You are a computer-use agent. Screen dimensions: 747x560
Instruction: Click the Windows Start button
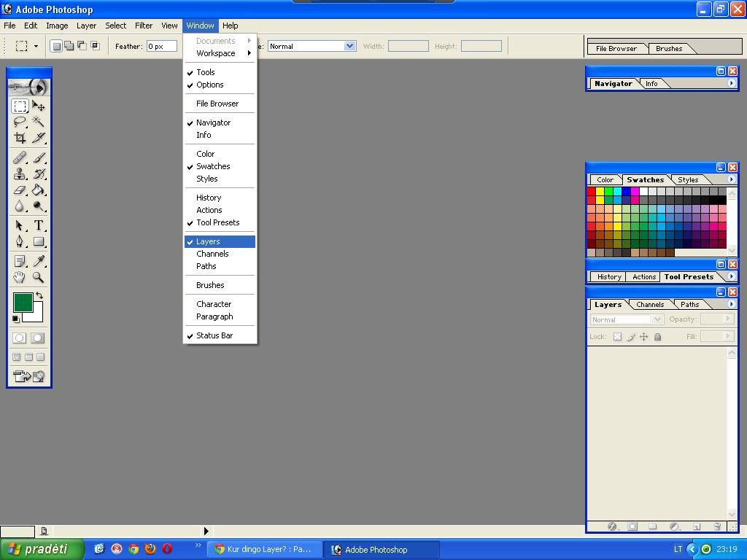[38, 549]
